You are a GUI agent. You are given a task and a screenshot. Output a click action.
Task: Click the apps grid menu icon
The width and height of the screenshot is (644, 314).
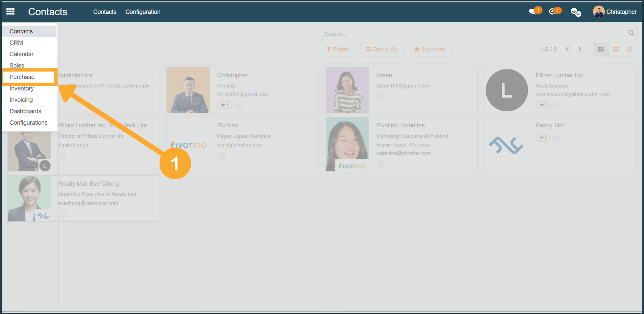(11, 12)
